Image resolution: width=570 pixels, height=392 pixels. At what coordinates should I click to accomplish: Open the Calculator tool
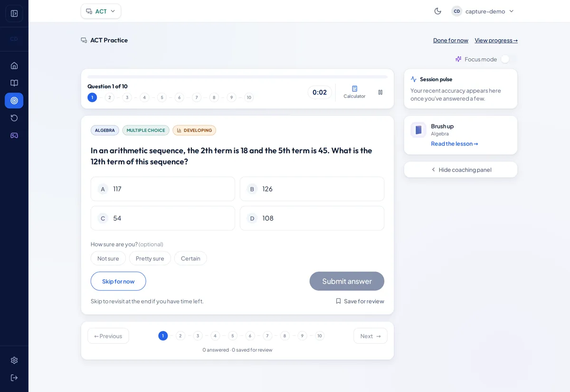(354, 92)
